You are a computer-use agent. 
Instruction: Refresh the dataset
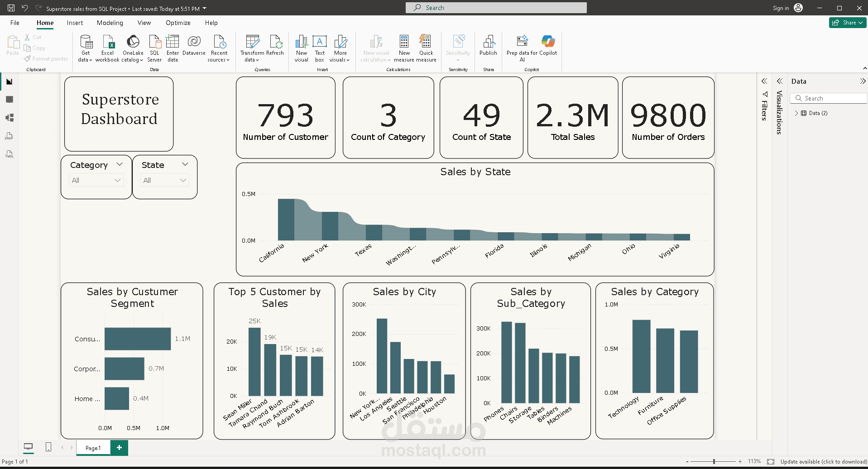pos(275,45)
